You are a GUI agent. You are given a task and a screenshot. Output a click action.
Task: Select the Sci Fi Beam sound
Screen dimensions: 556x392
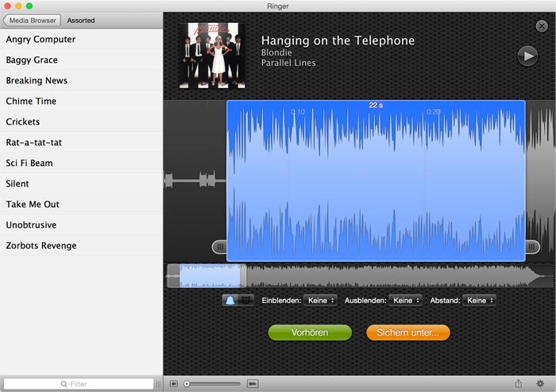[x=81, y=163]
